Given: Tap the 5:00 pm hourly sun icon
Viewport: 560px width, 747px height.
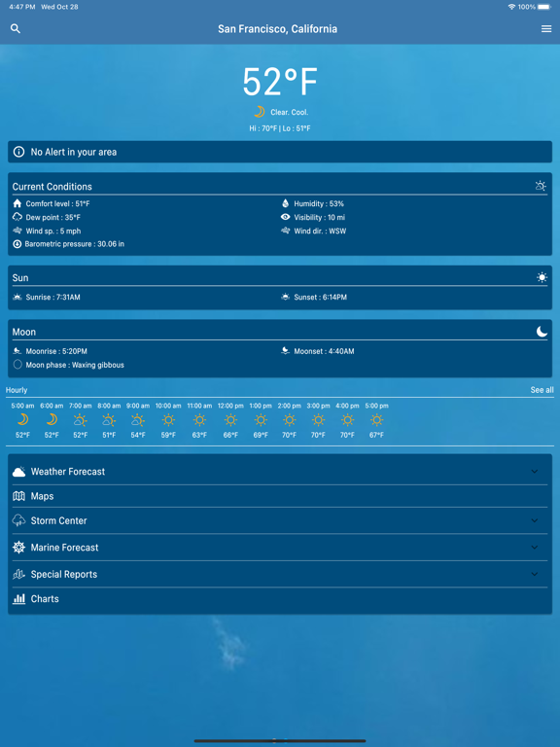Looking at the screenshot, I should coord(376,420).
